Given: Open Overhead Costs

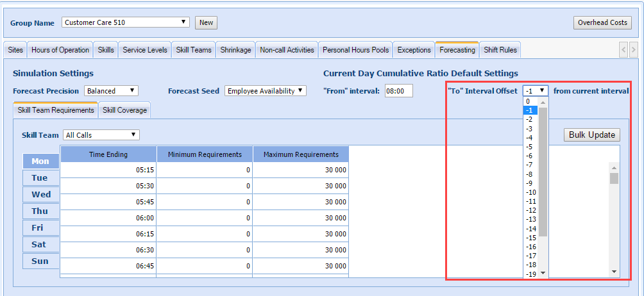Looking at the screenshot, I should (x=602, y=22).
